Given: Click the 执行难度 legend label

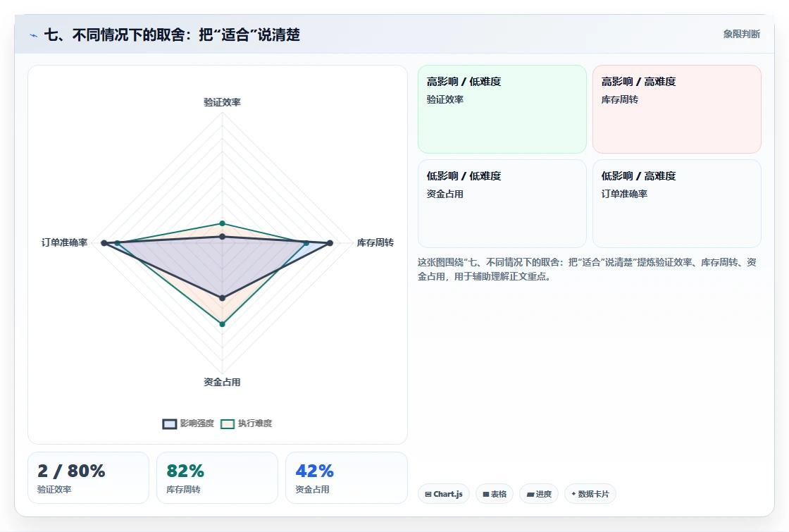Looking at the screenshot, I should 255,423.
